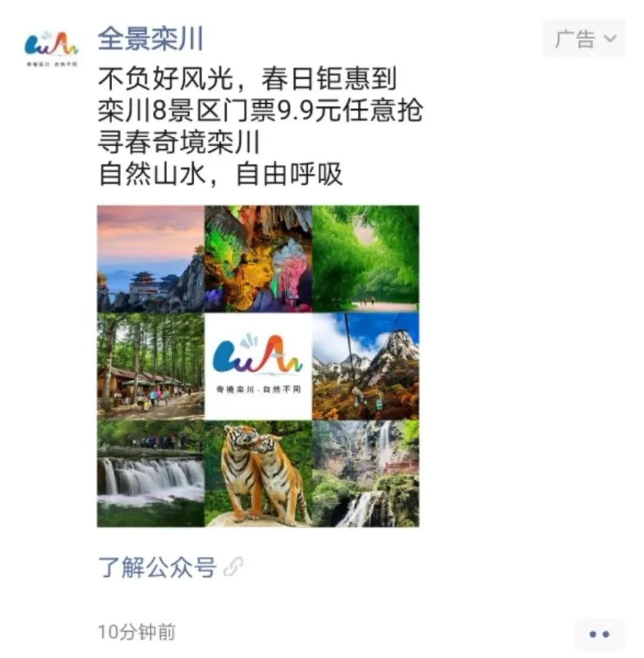Tap the 全景栾川 profile avatar logo
This screenshot has height=658, width=644.
pos(51,47)
